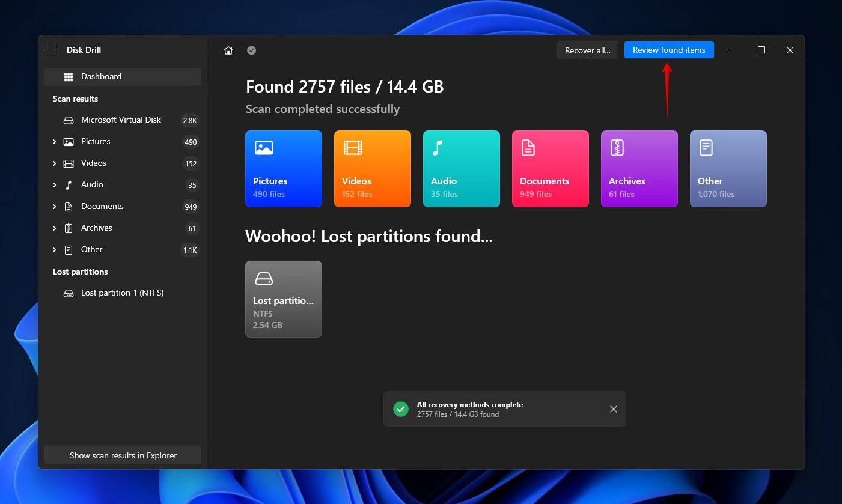Expand the Pictures category in the sidebar
This screenshot has width=842, height=504.
pyautogui.click(x=54, y=142)
